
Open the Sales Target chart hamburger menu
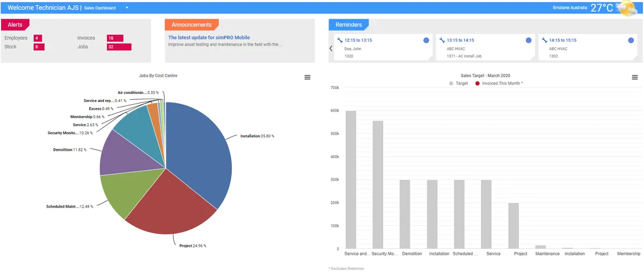[x=635, y=77]
